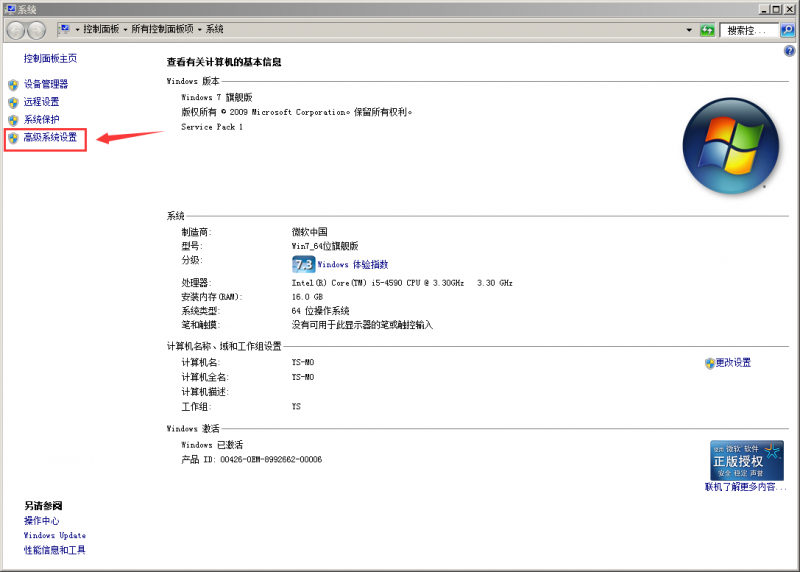Open Windows Update link

click(x=55, y=536)
